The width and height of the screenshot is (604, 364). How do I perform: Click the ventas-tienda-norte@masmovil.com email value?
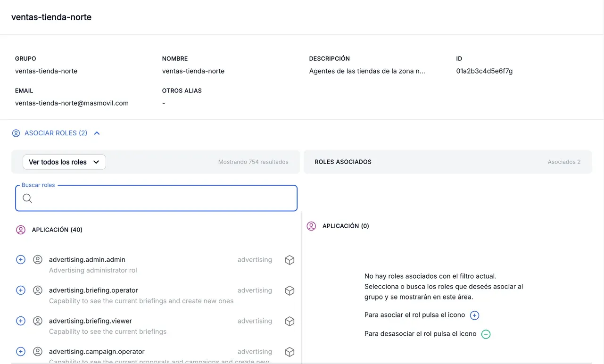(72, 103)
